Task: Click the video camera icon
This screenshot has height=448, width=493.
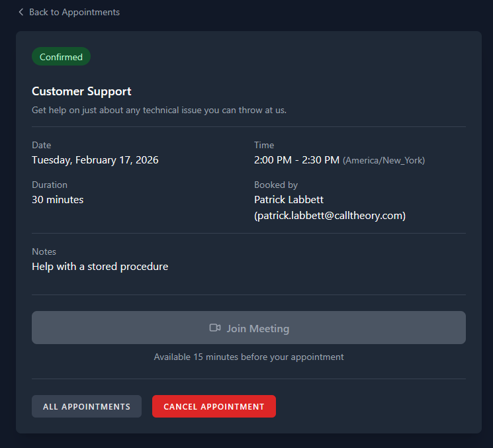Action: click(x=215, y=328)
